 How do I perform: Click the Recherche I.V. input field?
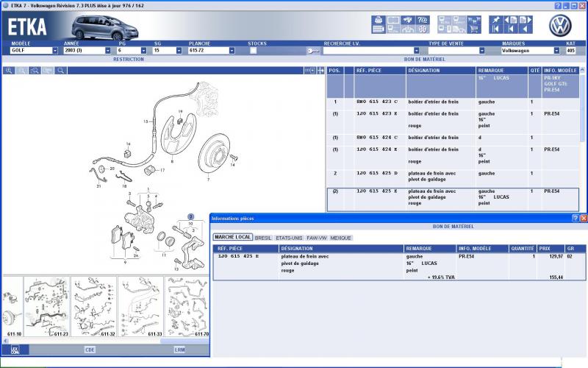(368, 51)
